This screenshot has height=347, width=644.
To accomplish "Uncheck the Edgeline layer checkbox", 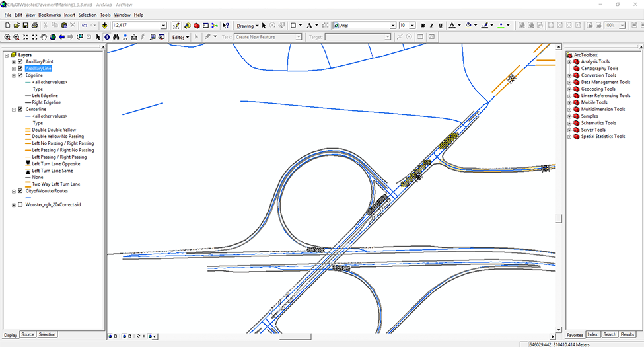I will coord(20,75).
